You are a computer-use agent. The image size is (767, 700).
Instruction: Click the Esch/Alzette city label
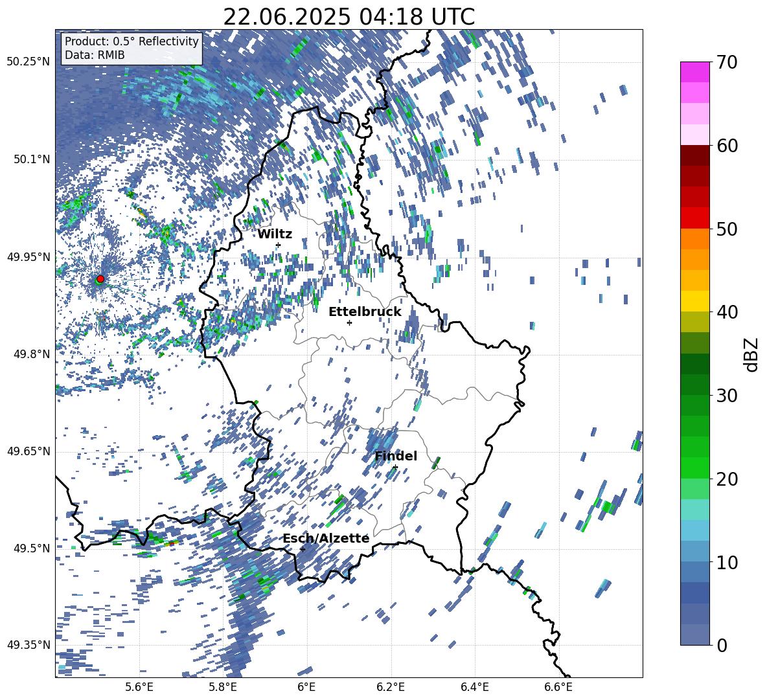[326, 538]
